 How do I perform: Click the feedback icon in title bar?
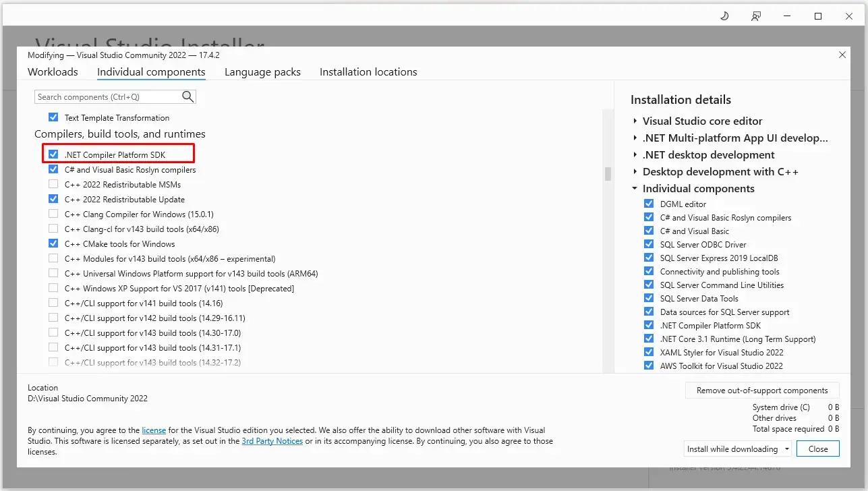tap(756, 16)
